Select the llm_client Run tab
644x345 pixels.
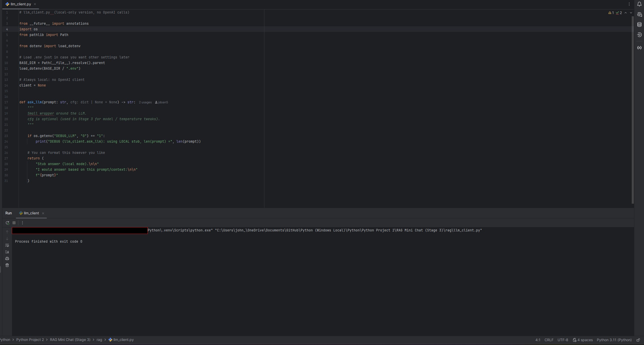pyautogui.click(x=31, y=213)
